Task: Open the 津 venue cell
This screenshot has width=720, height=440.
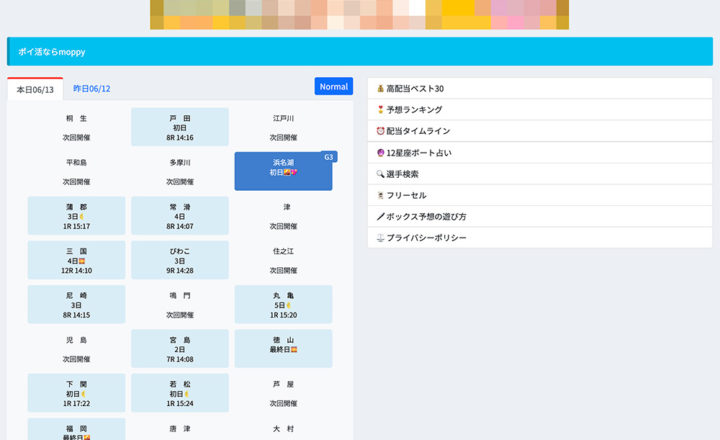Action: (x=283, y=216)
